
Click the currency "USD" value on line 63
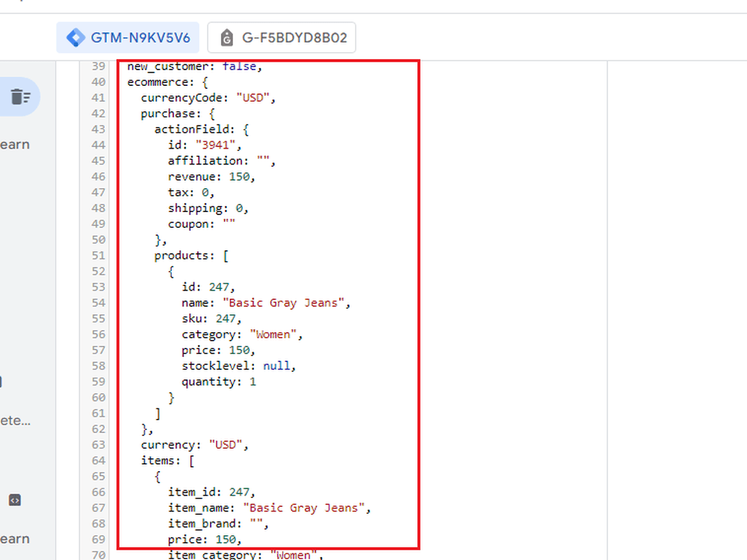click(226, 445)
